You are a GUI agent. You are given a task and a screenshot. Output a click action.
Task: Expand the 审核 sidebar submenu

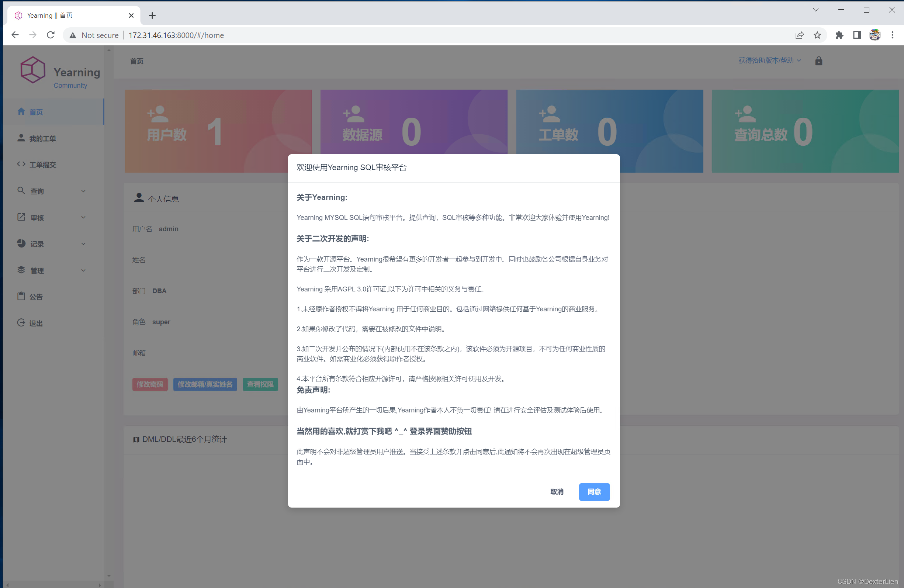click(51, 218)
